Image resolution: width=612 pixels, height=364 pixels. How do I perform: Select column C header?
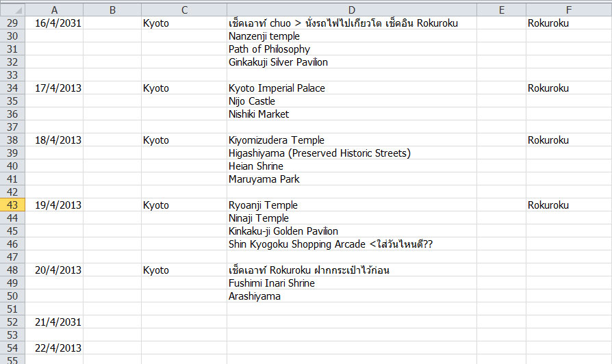(x=184, y=10)
